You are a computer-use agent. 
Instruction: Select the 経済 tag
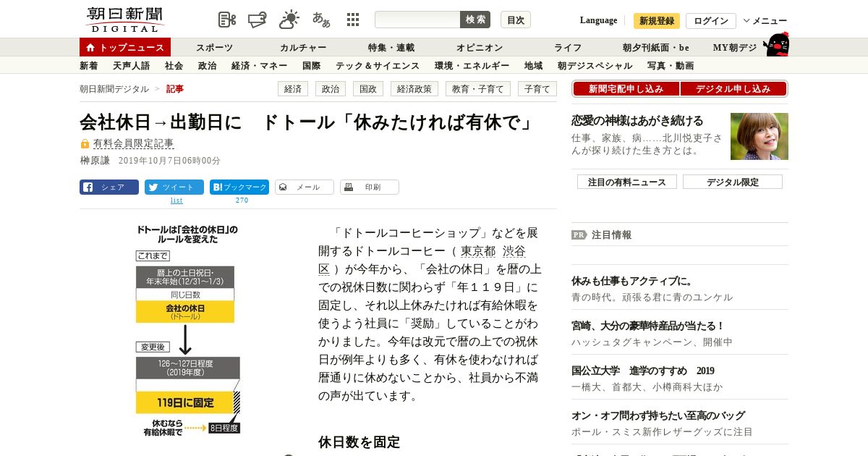coord(293,89)
